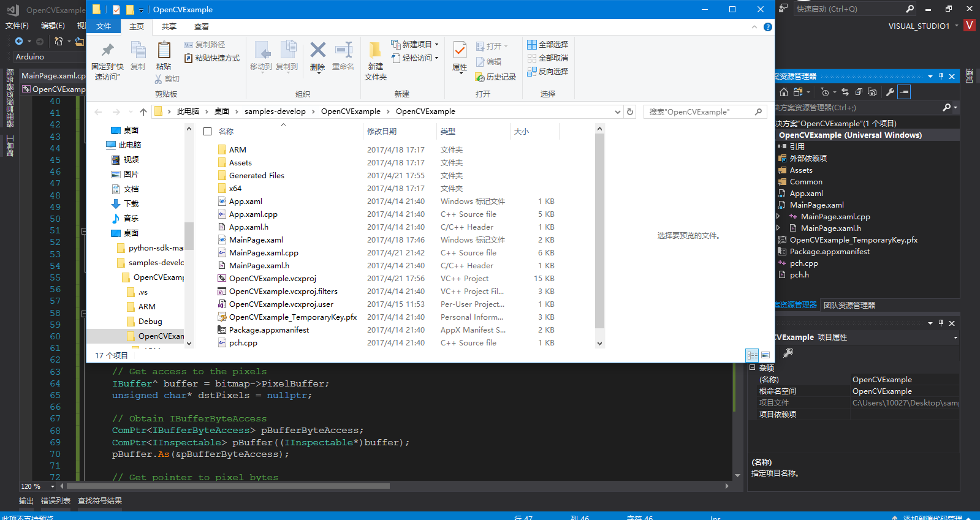Open the address bar history dropdown
Viewport: 980px width, 520px height.
click(617, 111)
